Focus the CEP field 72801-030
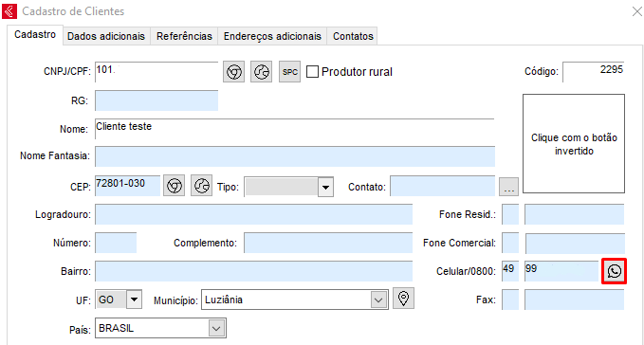The image size is (644, 345). 128,186
